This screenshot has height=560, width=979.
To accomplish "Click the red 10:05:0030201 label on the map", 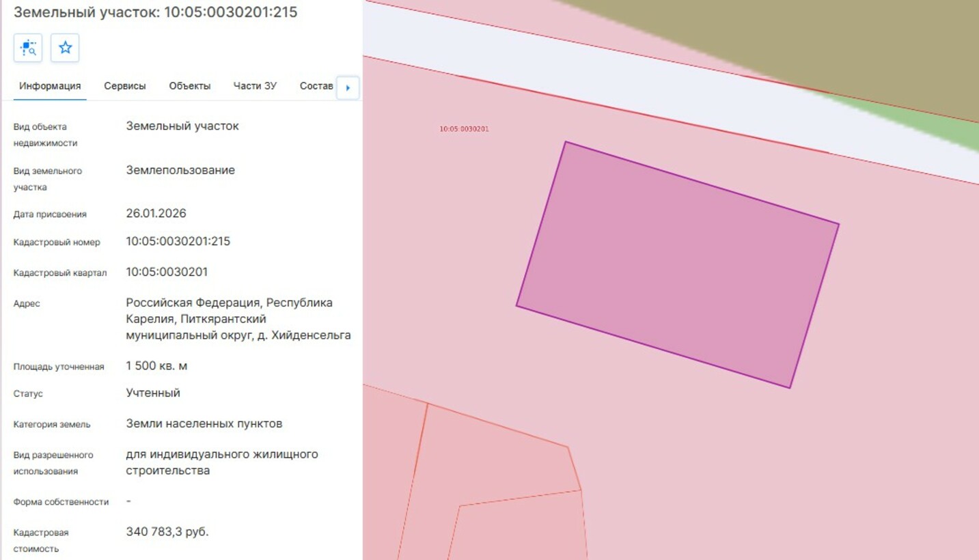I will (x=464, y=129).
